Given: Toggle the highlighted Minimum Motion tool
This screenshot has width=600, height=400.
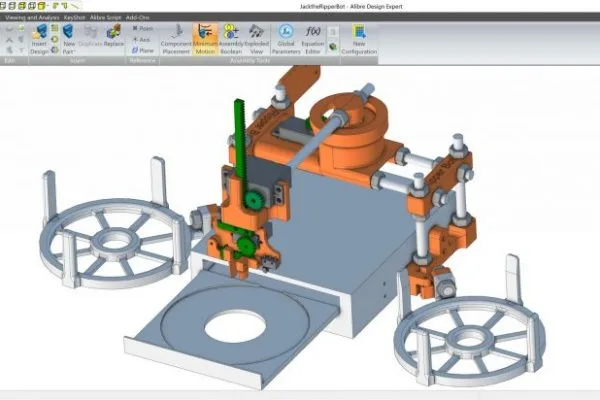Looking at the screenshot, I should click(x=205, y=40).
